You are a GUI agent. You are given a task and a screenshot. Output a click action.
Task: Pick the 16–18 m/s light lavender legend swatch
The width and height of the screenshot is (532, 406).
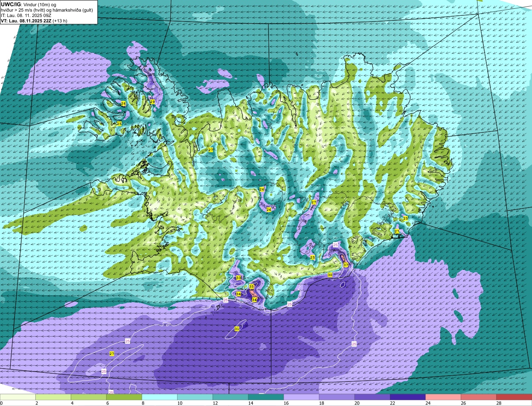click(301, 397)
